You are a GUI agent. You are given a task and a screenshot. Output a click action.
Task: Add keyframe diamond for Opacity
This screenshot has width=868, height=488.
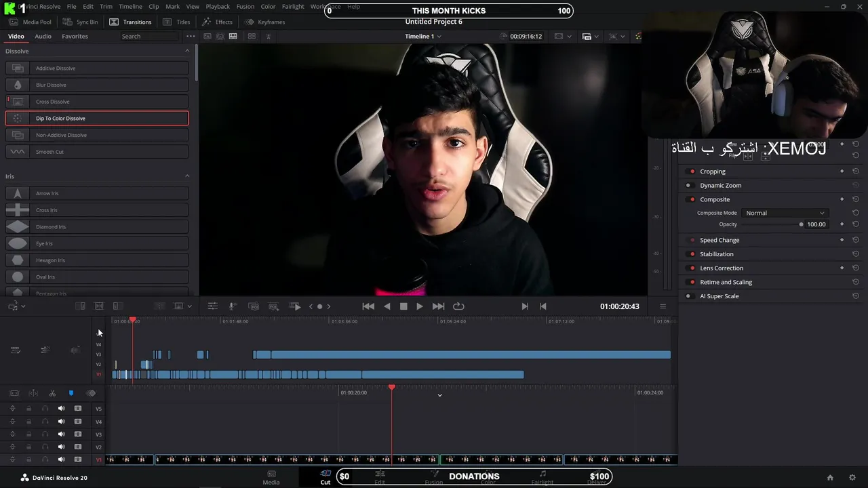pos(842,224)
